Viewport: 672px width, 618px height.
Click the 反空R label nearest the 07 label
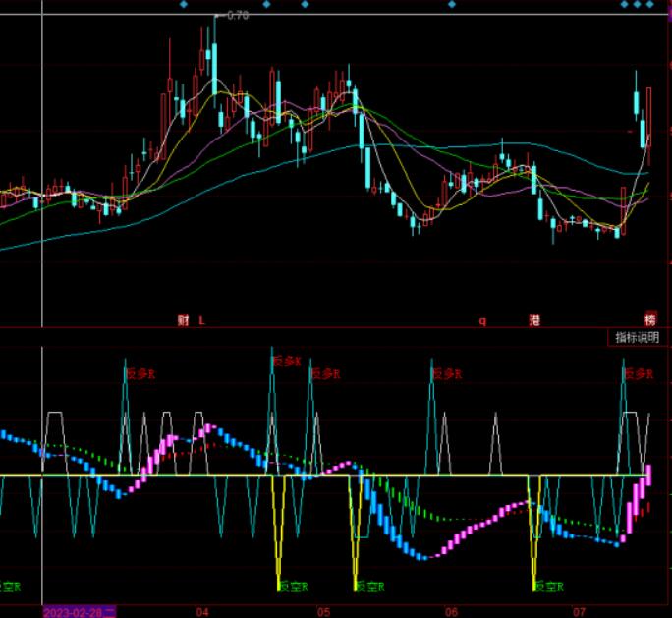pos(549,587)
